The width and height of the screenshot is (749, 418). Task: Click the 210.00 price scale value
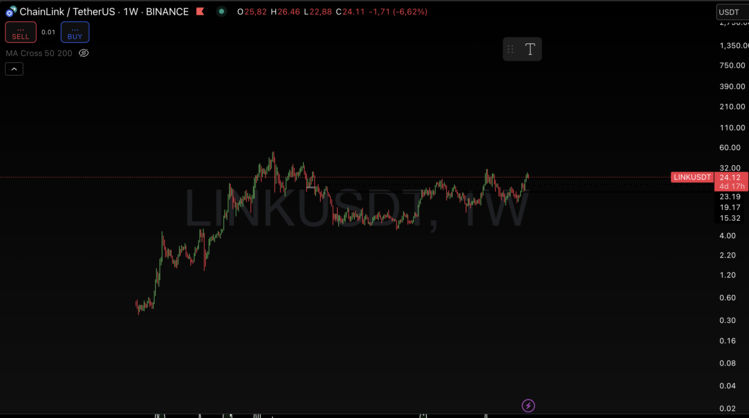[732, 107]
